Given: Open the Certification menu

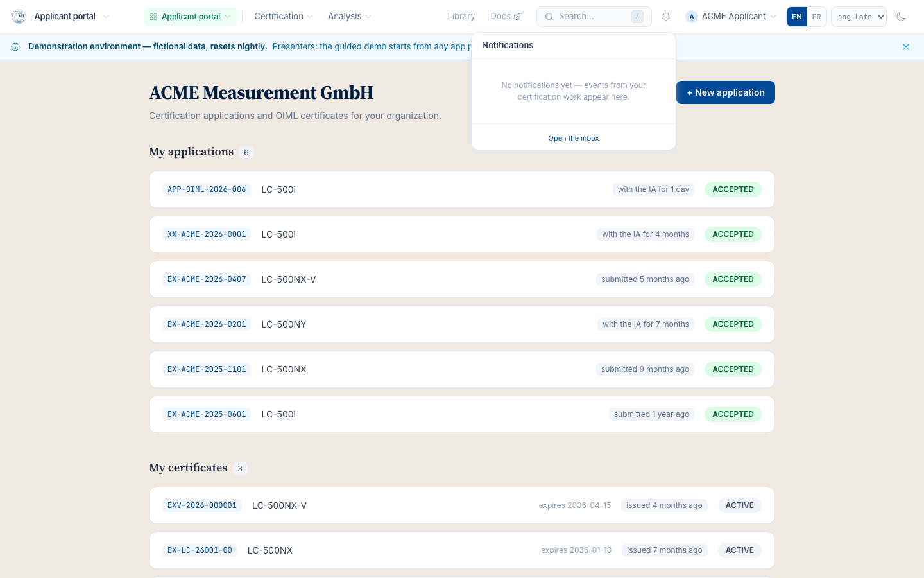Looking at the screenshot, I should (x=283, y=17).
